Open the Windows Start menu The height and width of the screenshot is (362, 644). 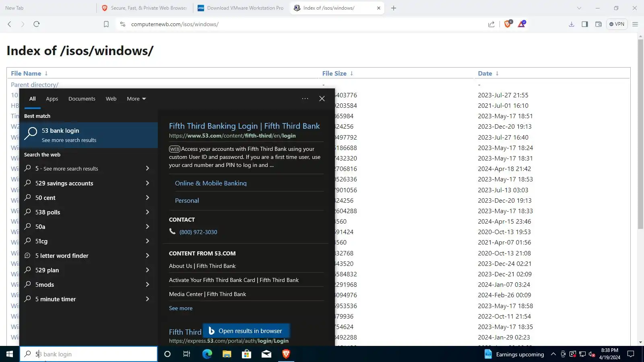[10, 354]
